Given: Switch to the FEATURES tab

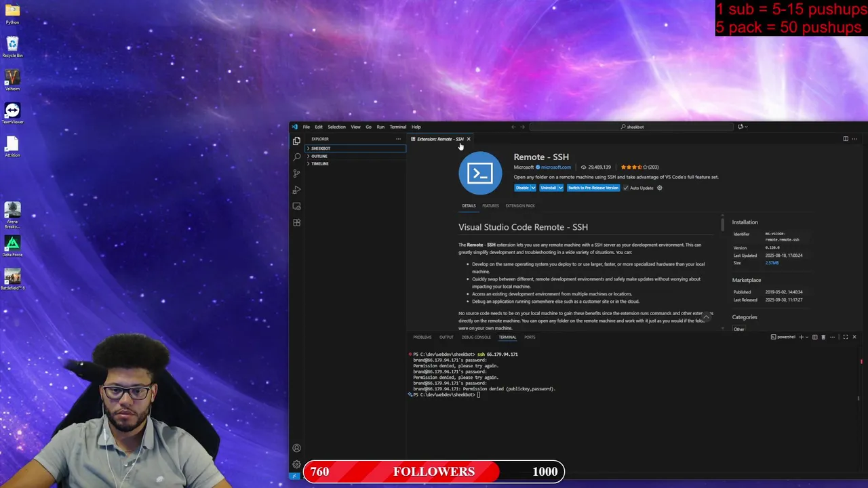Looking at the screenshot, I should click(x=490, y=205).
